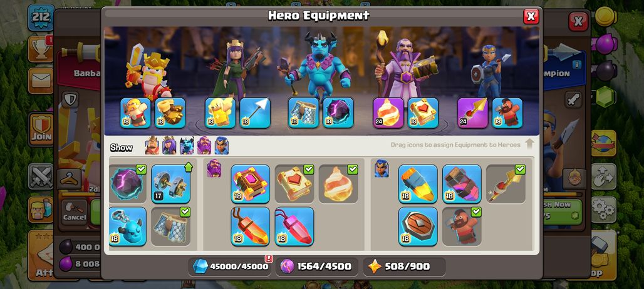Screen dimensions: 644x289
Task: Select the Frozen Arrow equipped on Archer Queen
Action: (x=255, y=113)
